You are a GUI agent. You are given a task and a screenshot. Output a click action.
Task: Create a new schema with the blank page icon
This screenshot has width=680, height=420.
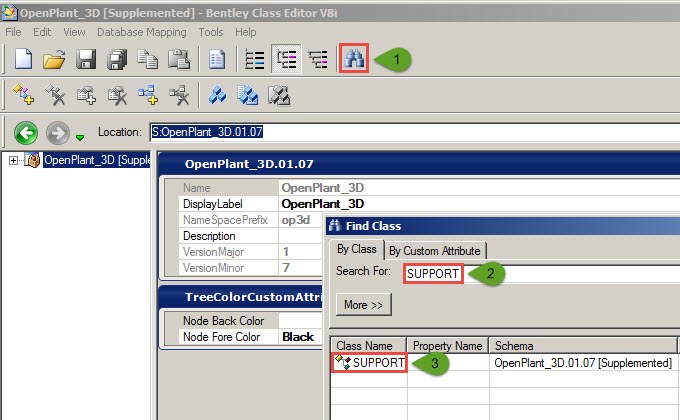click(23, 59)
